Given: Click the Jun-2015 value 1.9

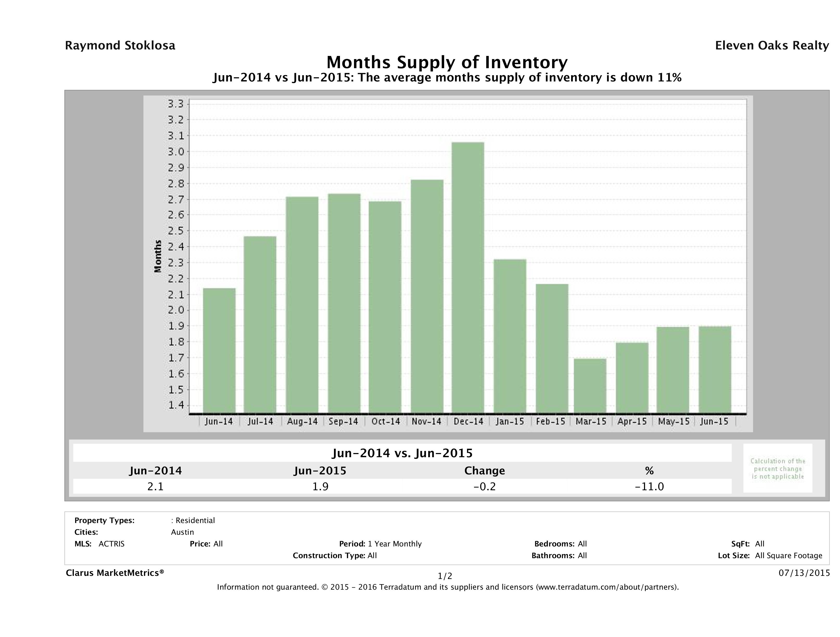Looking at the screenshot, I should (x=320, y=487).
